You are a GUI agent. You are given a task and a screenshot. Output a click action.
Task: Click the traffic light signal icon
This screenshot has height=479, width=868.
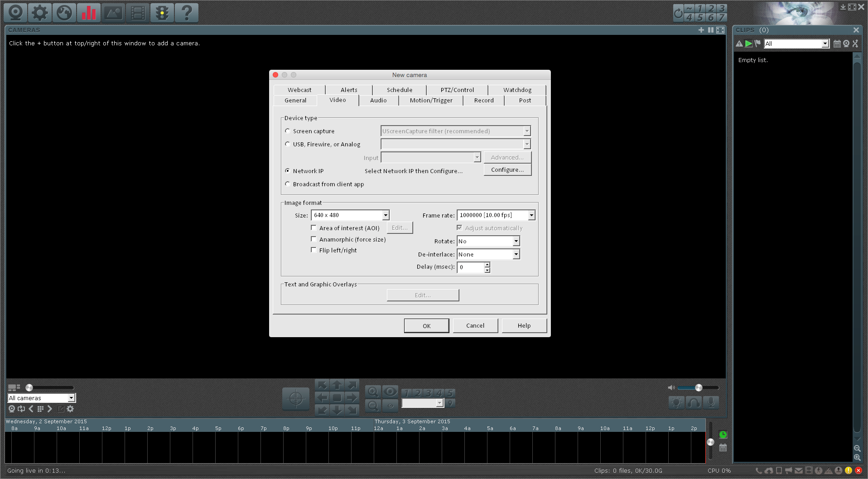click(x=162, y=13)
